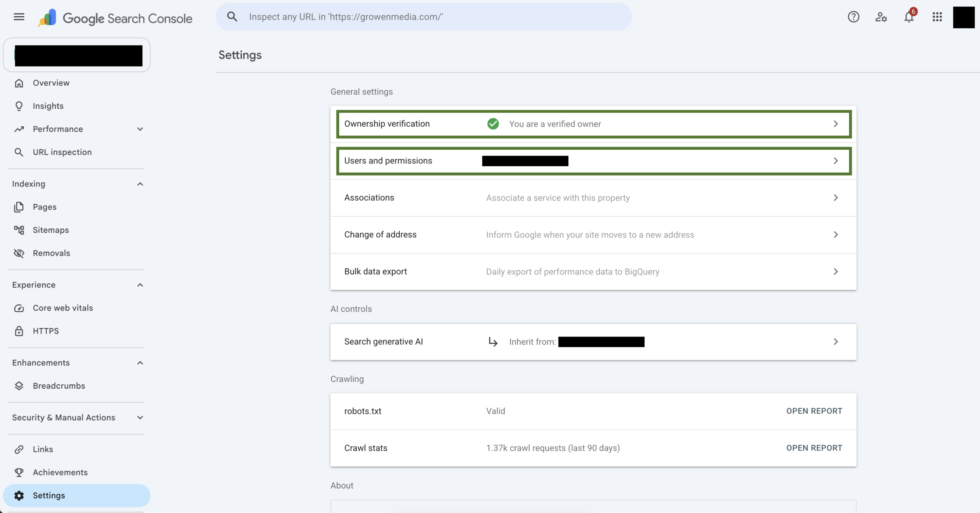The height and width of the screenshot is (513, 980).
Task: Click the Achievements trophy icon
Action: [x=19, y=472]
